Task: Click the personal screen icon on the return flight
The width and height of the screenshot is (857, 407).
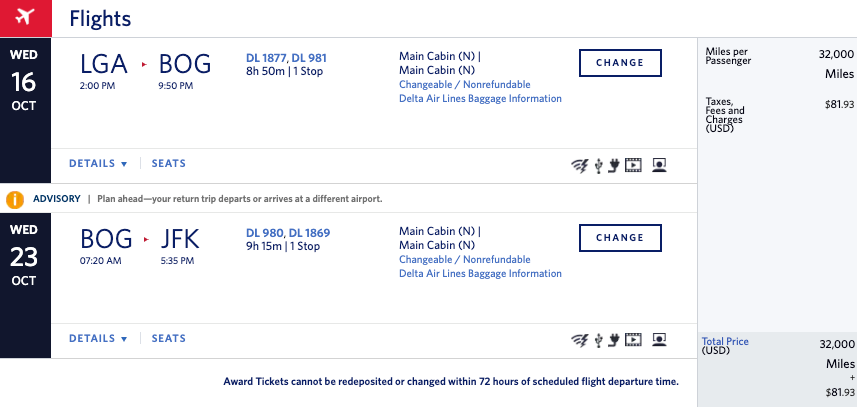Action: point(659,340)
